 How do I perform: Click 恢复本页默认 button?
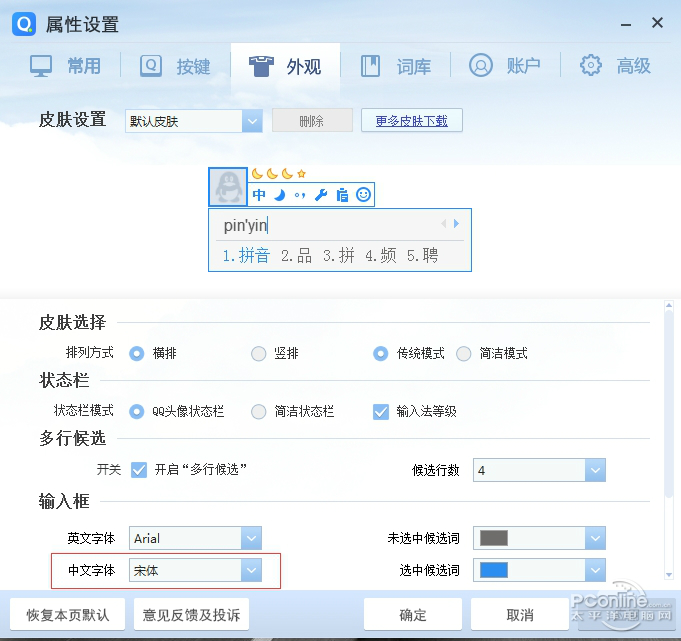tap(67, 614)
